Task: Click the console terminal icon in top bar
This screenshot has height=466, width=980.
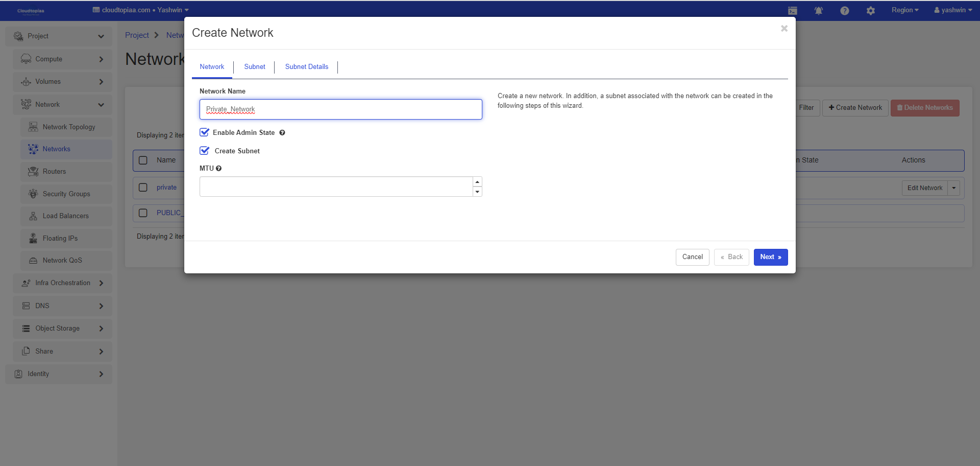Action: 792,11
